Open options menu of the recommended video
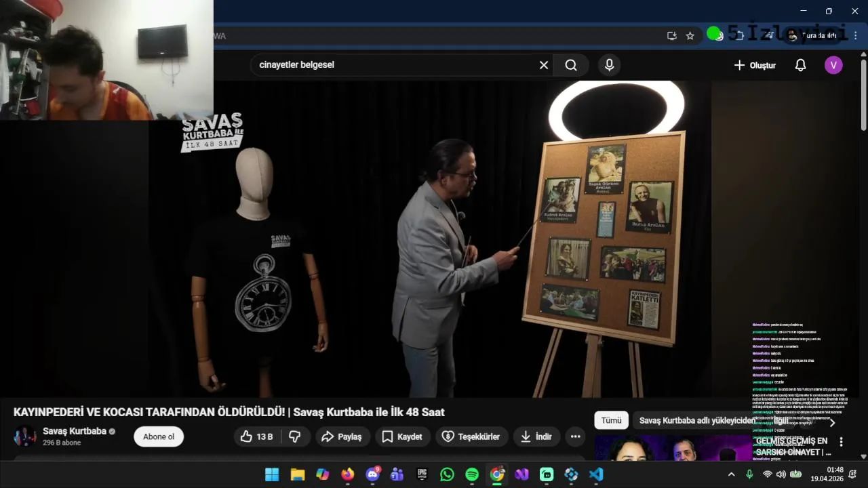The width and height of the screenshot is (868, 488). coord(841,441)
